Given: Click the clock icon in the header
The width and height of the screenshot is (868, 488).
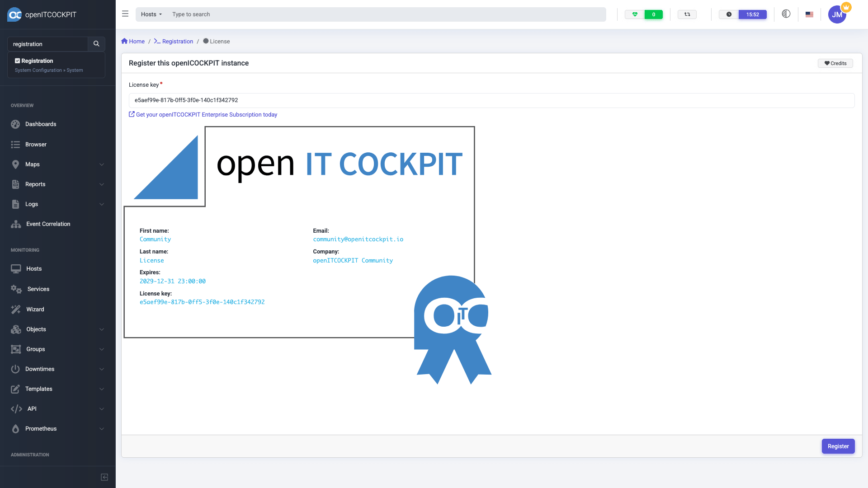Looking at the screenshot, I should point(729,14).
